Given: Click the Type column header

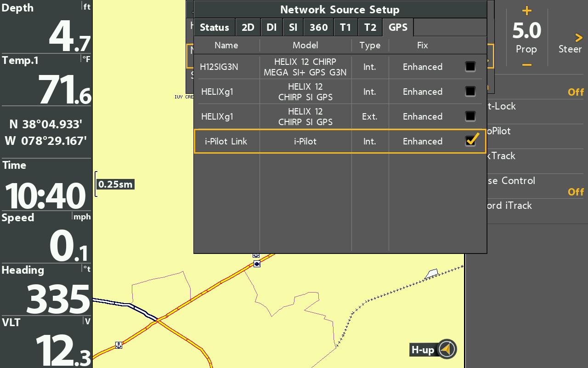Looking at the screenshot, I should click(x=370, y=45).
